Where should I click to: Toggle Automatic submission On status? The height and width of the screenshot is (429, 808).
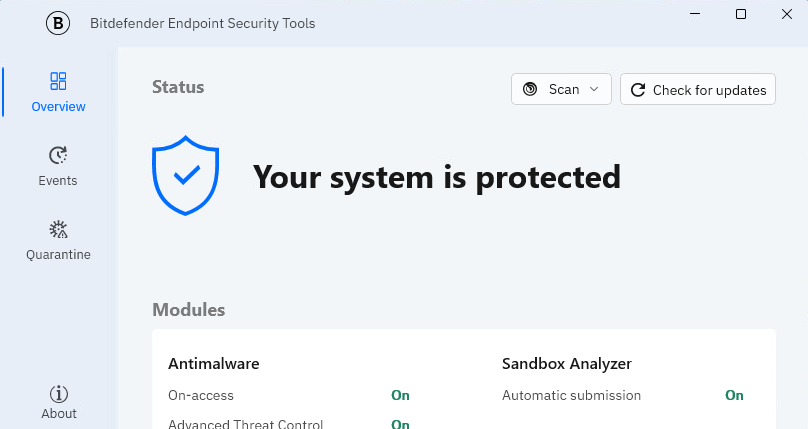coord(734,395)
